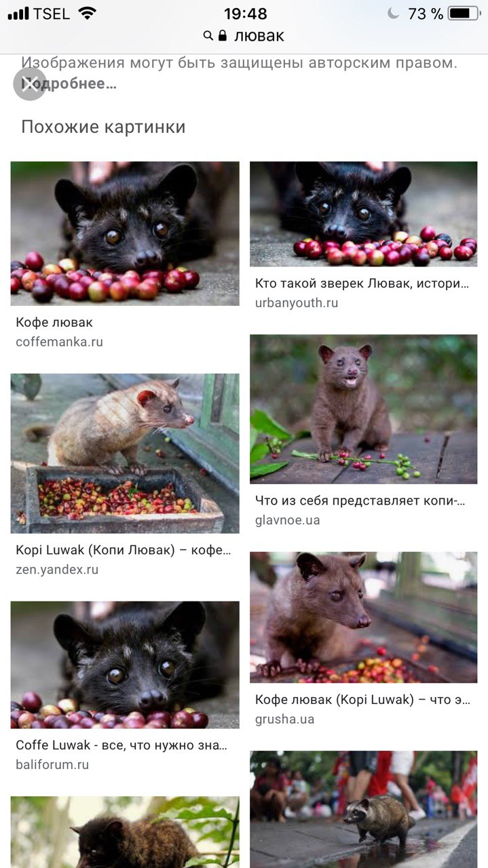Open the street luwak image at bottom right
The image size is (488, 868).
pos(363,809)
